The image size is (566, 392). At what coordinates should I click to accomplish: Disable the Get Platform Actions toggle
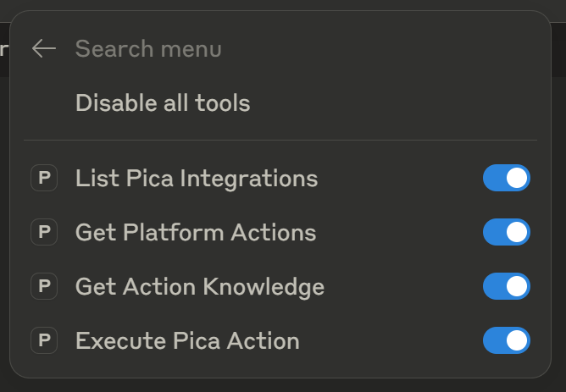pyautogui.click(x=506, y=233)
